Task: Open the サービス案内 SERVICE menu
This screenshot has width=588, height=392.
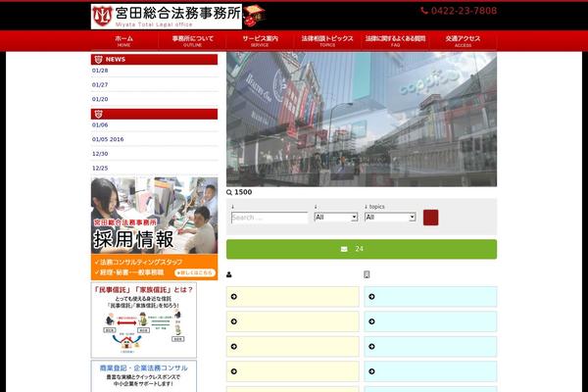Action: [260, 41]
